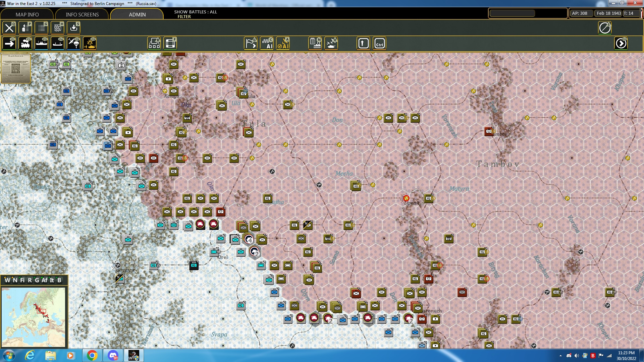Switch to the MAP INFO tab
This screenshot has width=644, height=362.
pyautogui.click(x=27, y=14)
